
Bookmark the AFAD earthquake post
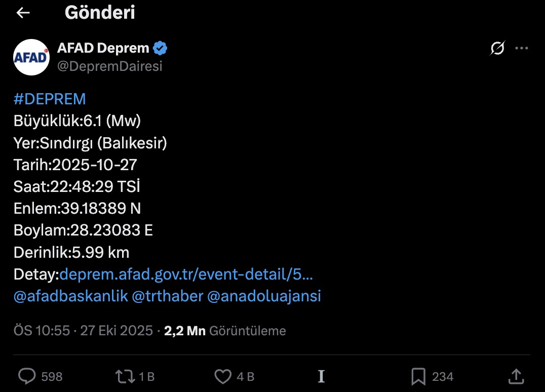(x=418, y=376)
